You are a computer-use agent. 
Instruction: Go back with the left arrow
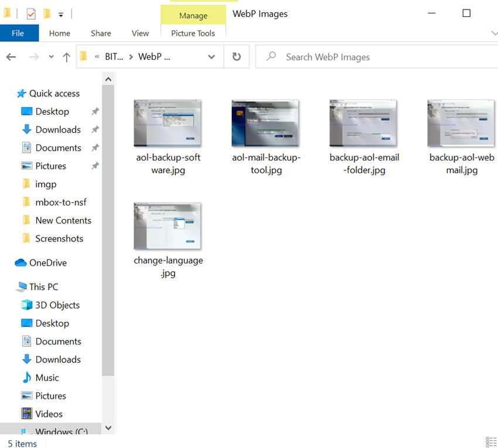(x=11, y=57)
